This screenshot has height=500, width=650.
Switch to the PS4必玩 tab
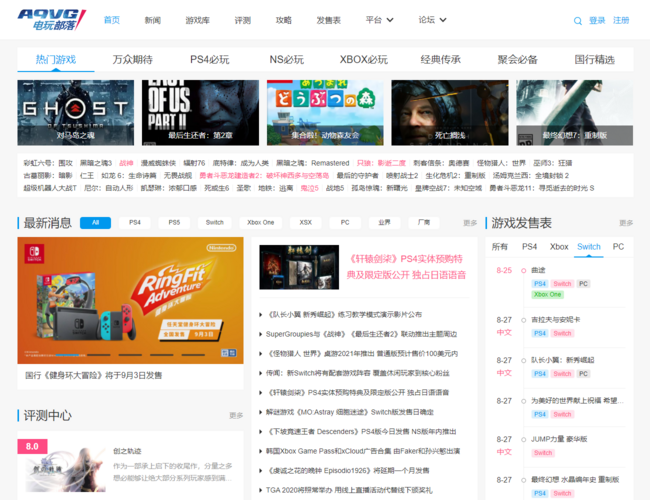tap(210, 59)
